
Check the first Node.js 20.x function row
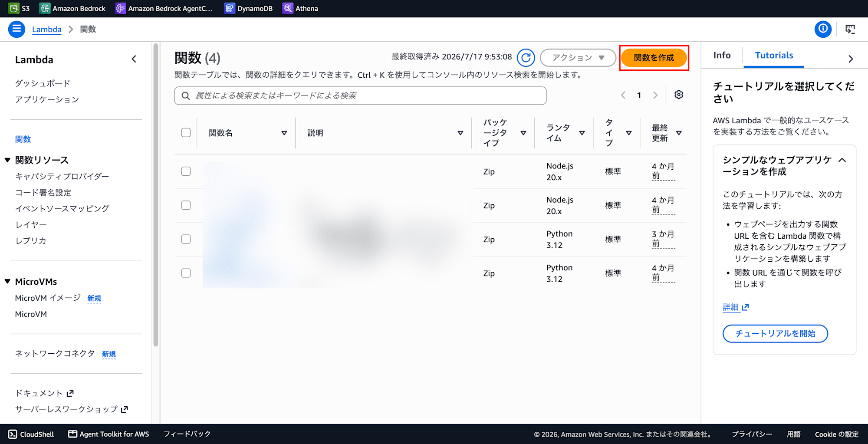pos(186,171)
